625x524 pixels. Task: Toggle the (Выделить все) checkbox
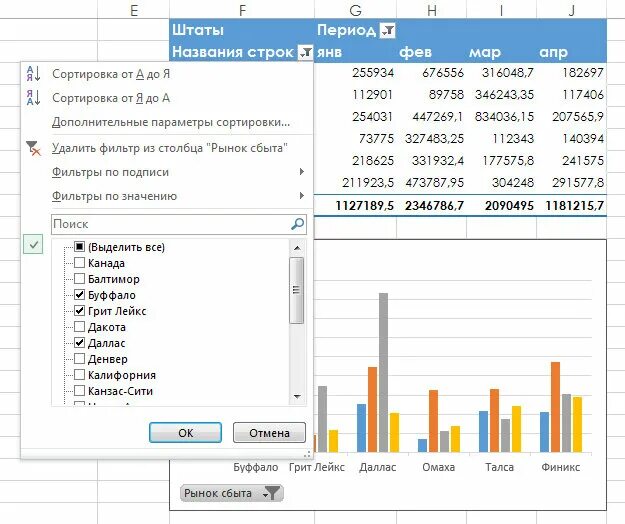pos(79,247)
